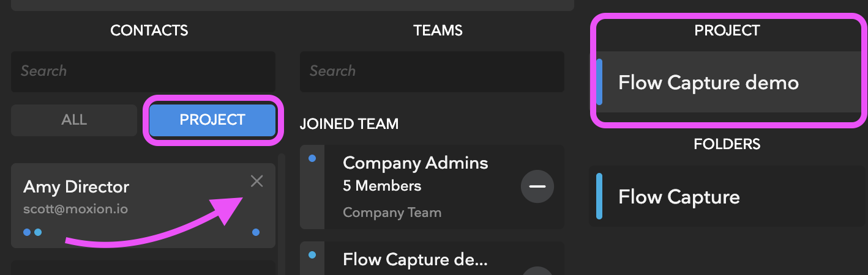Click the minus button on Company Admins team
This screenshot has height=275, width=868.
point(537,187)
